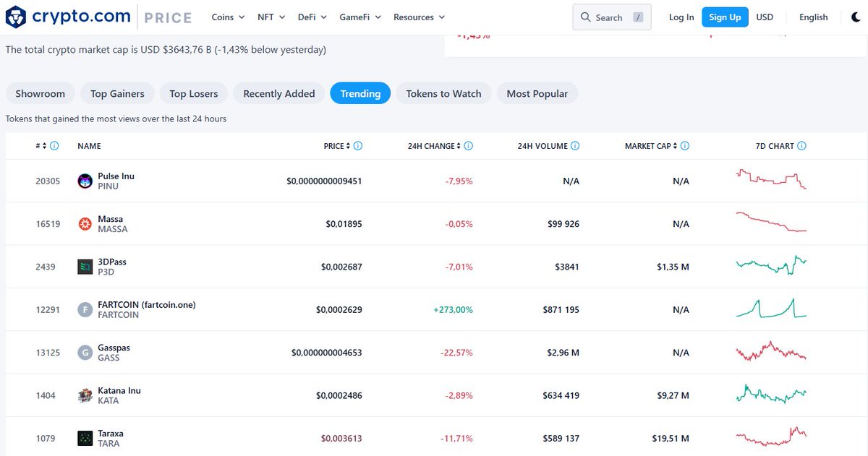868x456 pixels.
Task: Open the USD currency selector
Action: 765,17
